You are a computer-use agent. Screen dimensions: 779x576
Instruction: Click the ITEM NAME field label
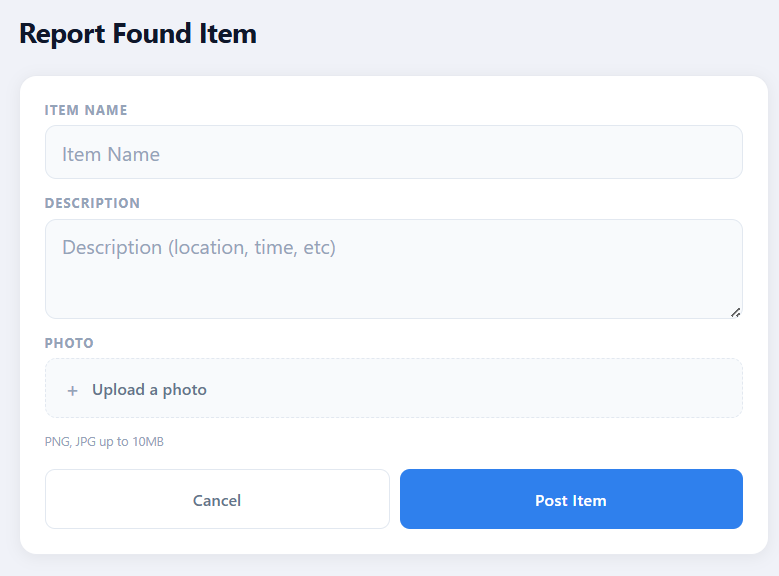pos(86,110)
